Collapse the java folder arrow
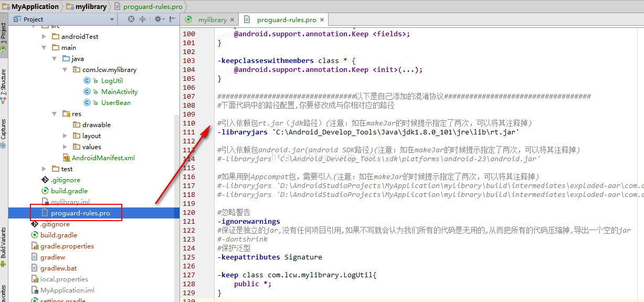 point(55,59)
